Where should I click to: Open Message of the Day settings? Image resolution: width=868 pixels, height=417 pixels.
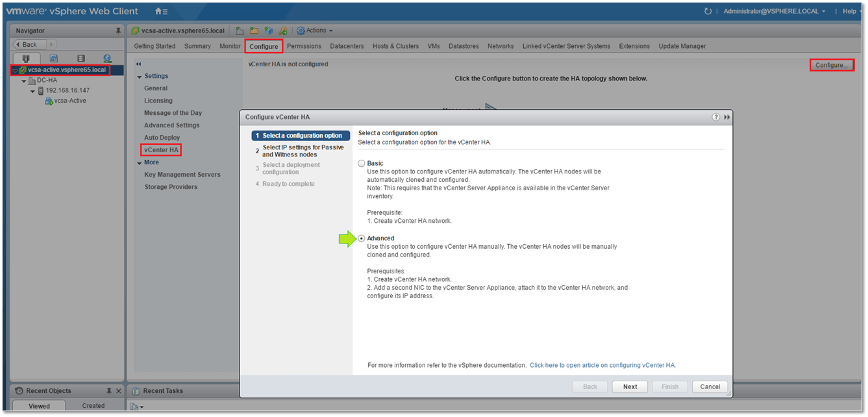pos(173,113)
